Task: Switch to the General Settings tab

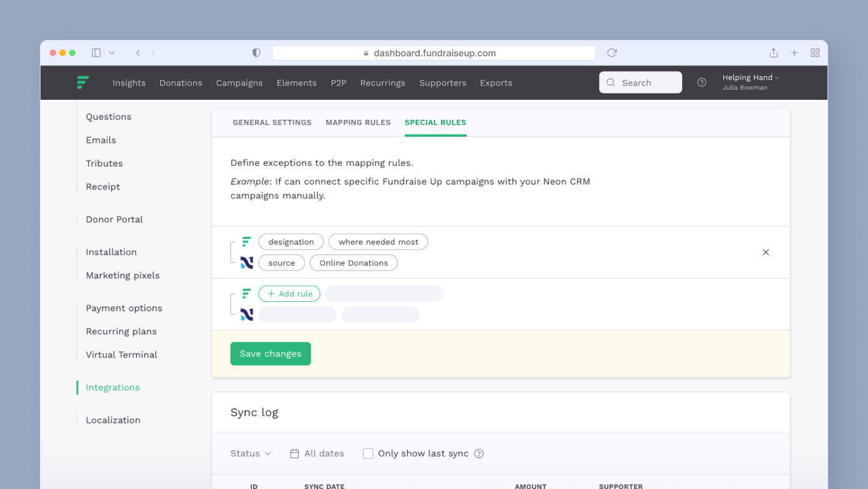Action: (272, 122)
